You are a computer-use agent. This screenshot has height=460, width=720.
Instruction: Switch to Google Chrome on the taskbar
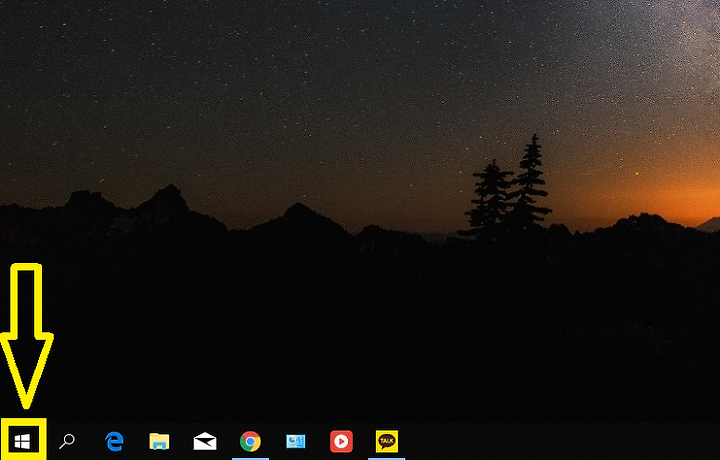250,441
